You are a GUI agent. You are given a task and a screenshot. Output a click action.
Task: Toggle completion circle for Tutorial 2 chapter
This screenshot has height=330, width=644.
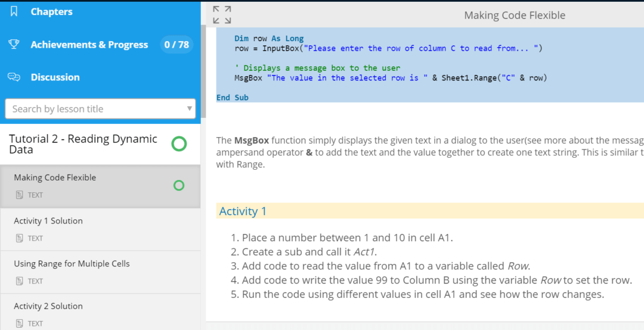pos(179,144)
